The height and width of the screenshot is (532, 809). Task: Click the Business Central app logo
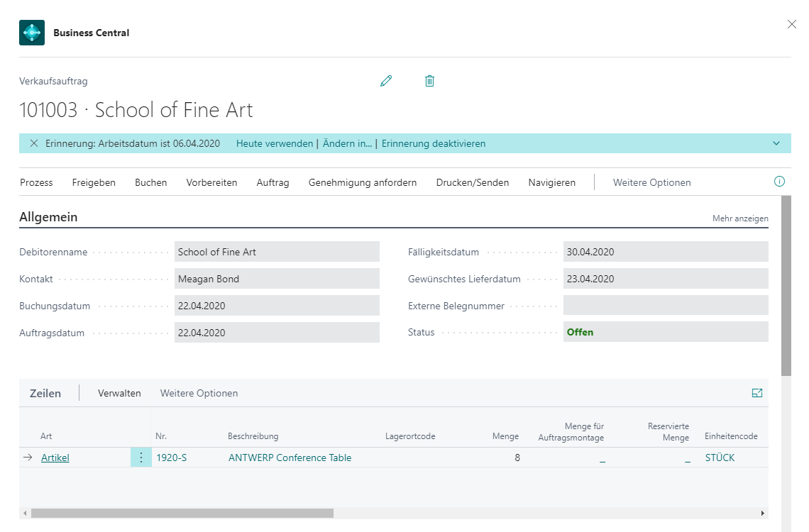[x=32, y=33]
